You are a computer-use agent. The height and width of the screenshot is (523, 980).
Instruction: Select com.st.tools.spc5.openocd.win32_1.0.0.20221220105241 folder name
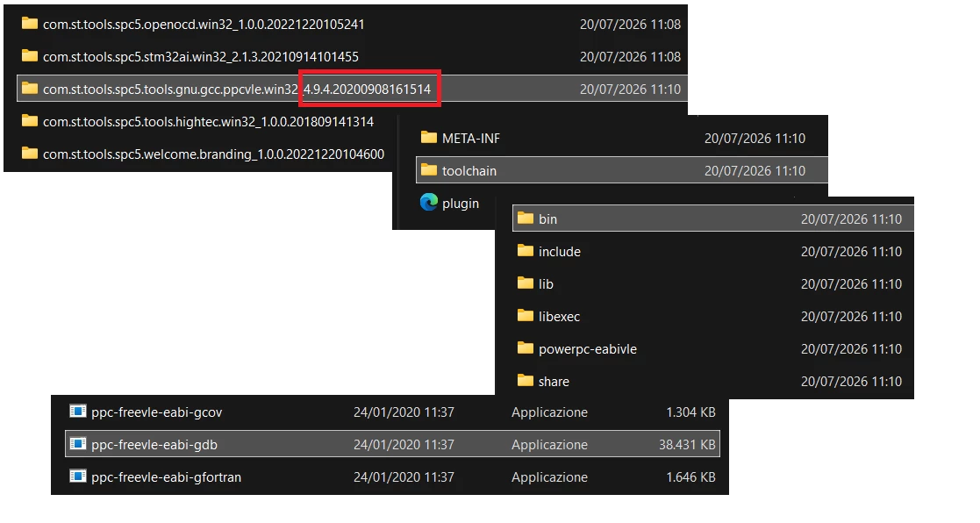pyautogui.click(x=204, y=25)
